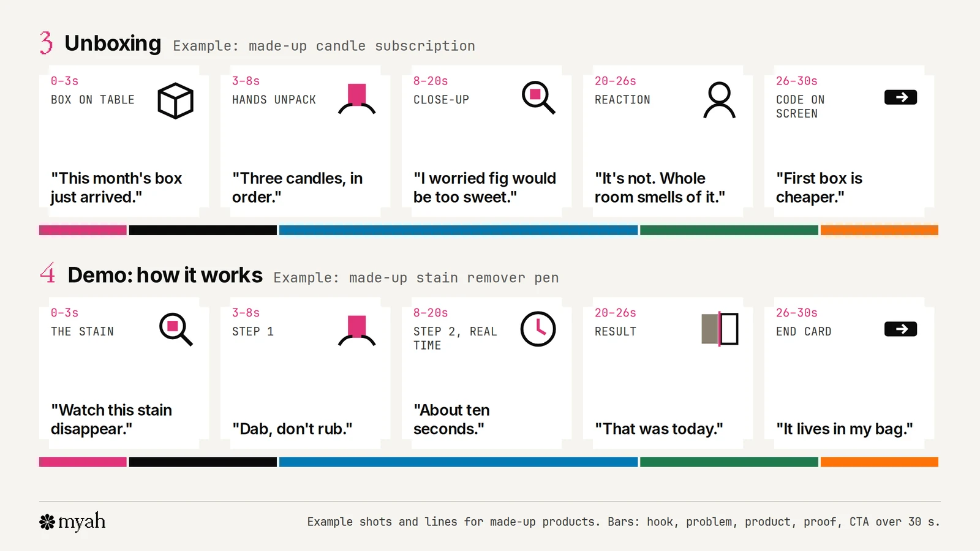The width and height of the screenshot is (980, 551).
Task: Click the person icon on Reaction card
Action: pos(719,100)
